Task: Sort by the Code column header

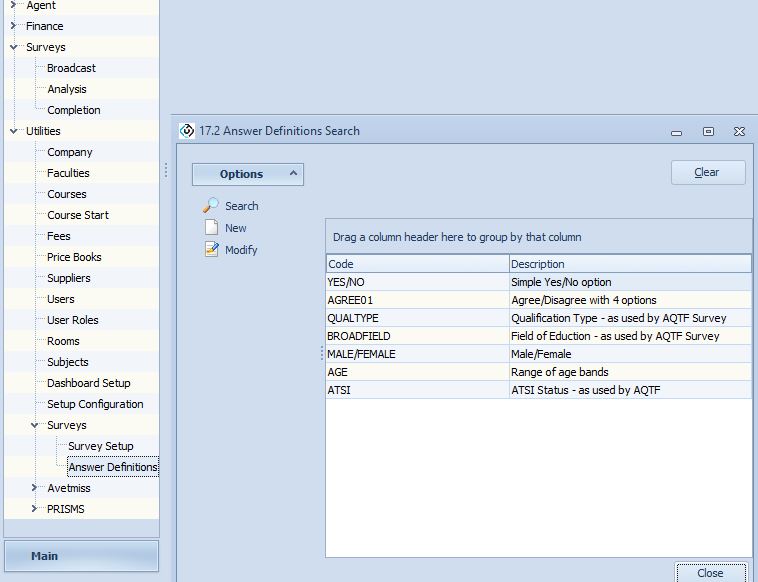Action: [417, 264]
